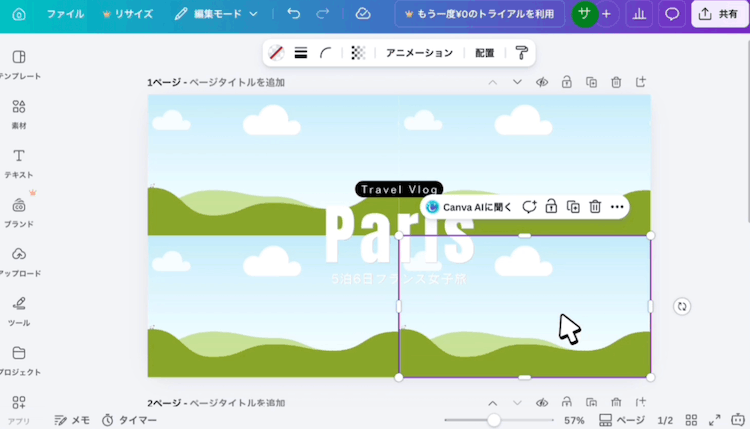Enter fullscreen presentation mode

715,420
